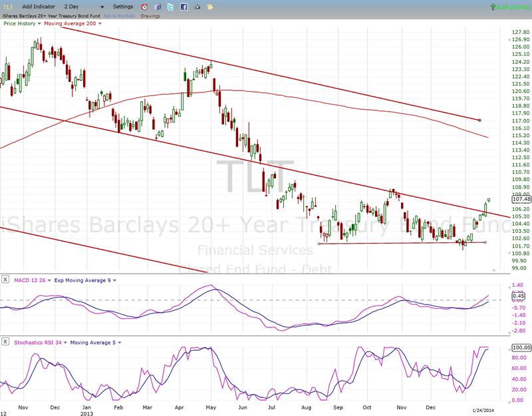Share chart via Facebook icon
Image resolution: width=532 pixels, height=416 pixels.
184,7
